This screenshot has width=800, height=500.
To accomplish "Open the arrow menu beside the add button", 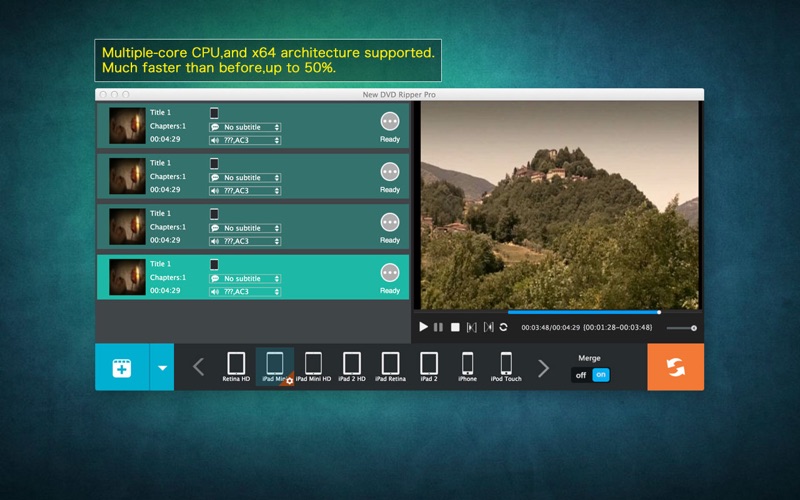I will pyautogui.click(x=162, y=367).
